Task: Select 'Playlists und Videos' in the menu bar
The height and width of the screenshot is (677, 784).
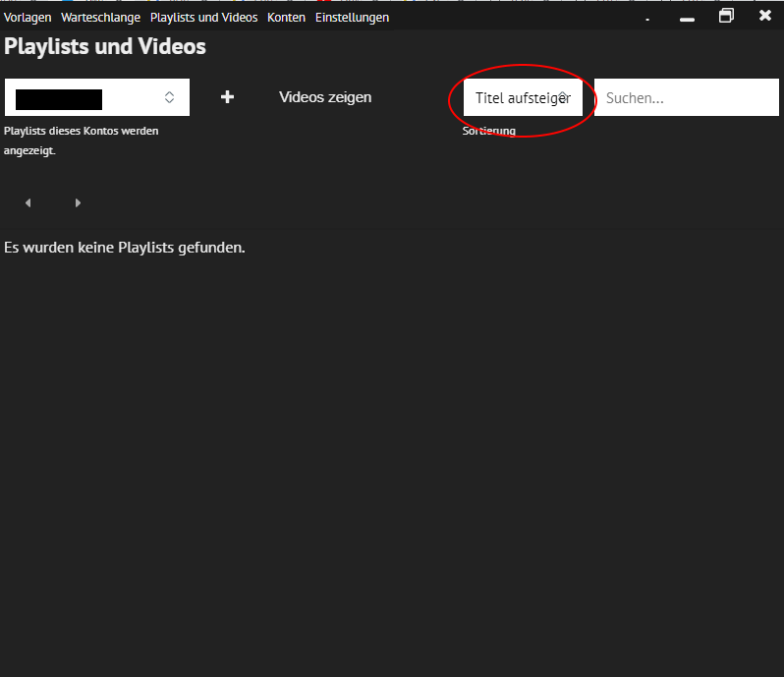Action: tap(203, 18)
